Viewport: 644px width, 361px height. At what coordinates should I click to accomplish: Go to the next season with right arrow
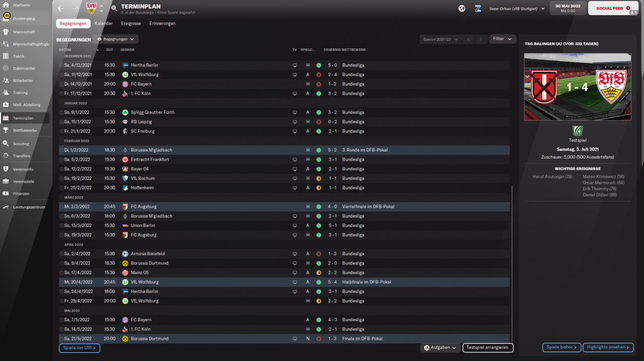[481, 39]
